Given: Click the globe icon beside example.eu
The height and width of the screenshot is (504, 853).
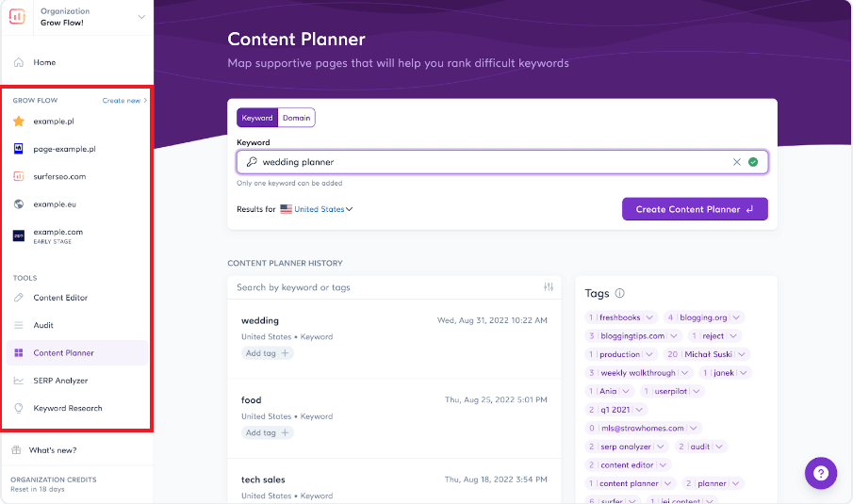Looking at the screenshot, I should (x=19, y=203).
